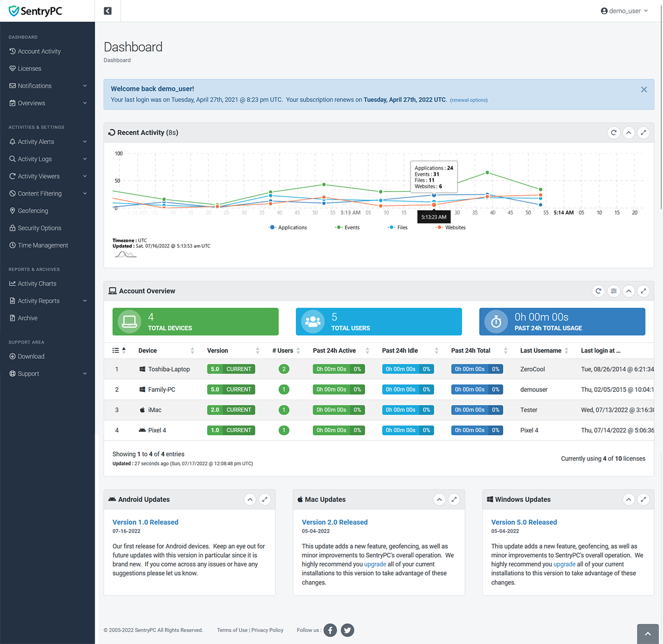Image resolution: width=663 pixels, height=644 pixels.
Task: Open Account Overview settings sliders icon
Action: (614, 291)
